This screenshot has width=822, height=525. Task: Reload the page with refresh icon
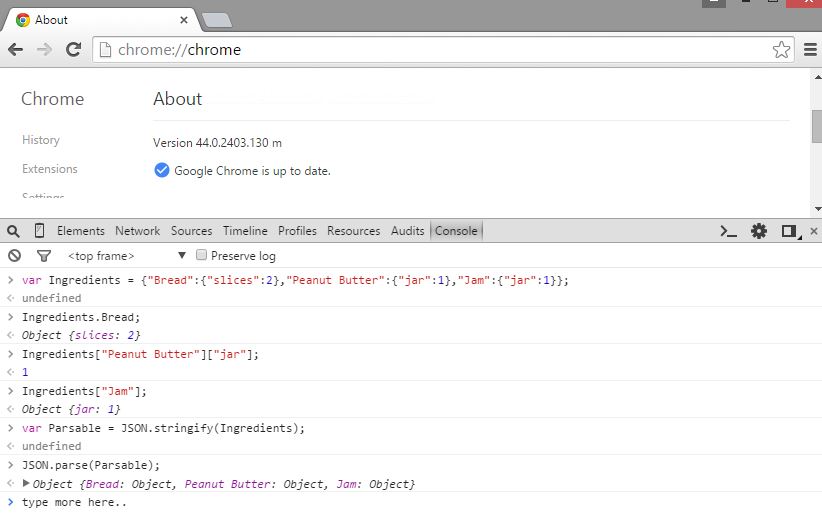(x=73, y=49)
